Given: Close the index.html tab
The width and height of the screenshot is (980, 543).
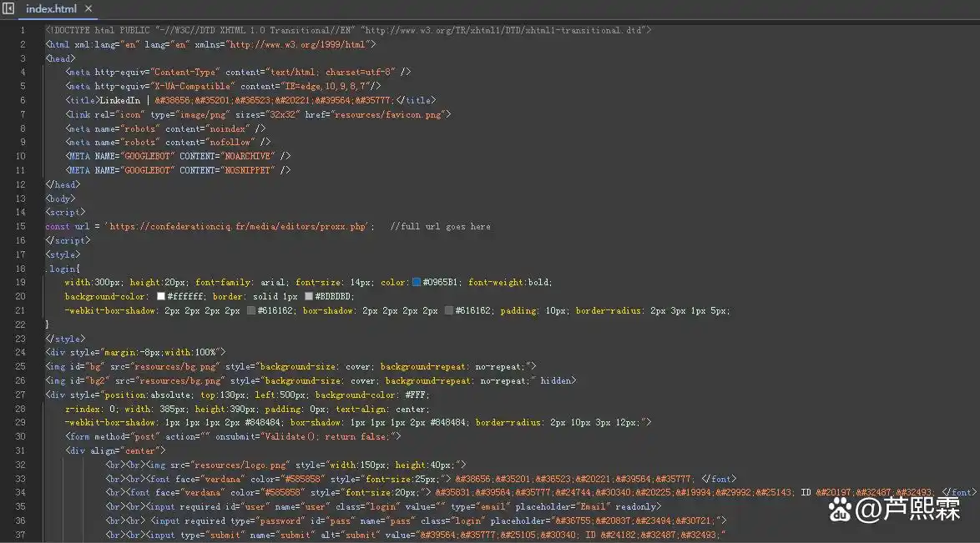Looking at the screenshot, I should (x=88, y=8).
